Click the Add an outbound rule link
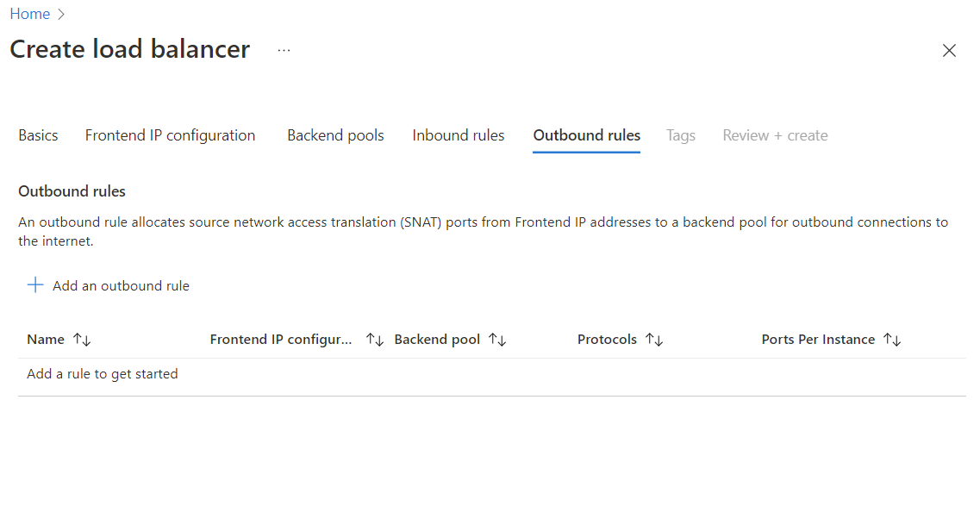Viewport: 980px width, 506px height. point(120,285)
